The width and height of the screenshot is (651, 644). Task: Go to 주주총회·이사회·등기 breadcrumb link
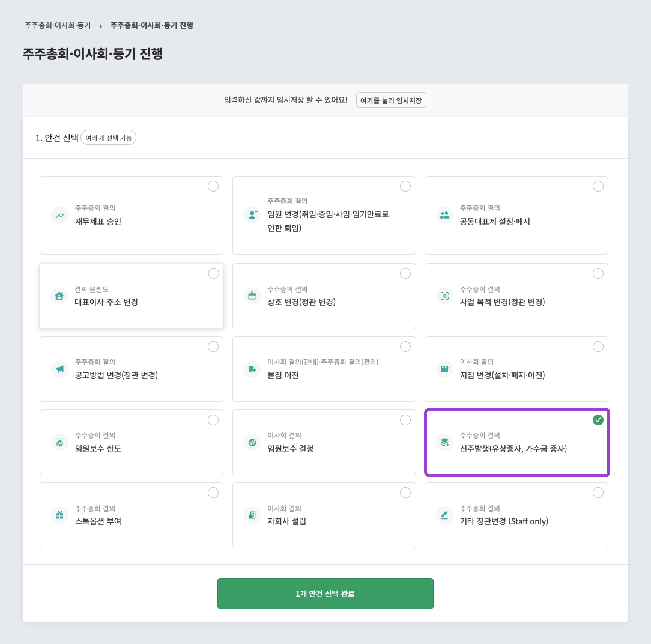58,25
